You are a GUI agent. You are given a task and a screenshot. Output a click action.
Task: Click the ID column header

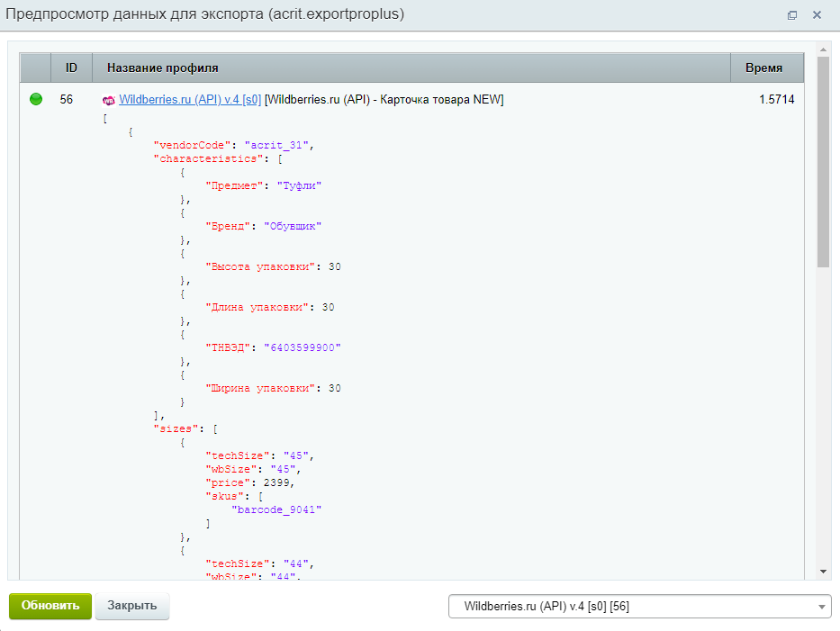[x=71, y=68]
